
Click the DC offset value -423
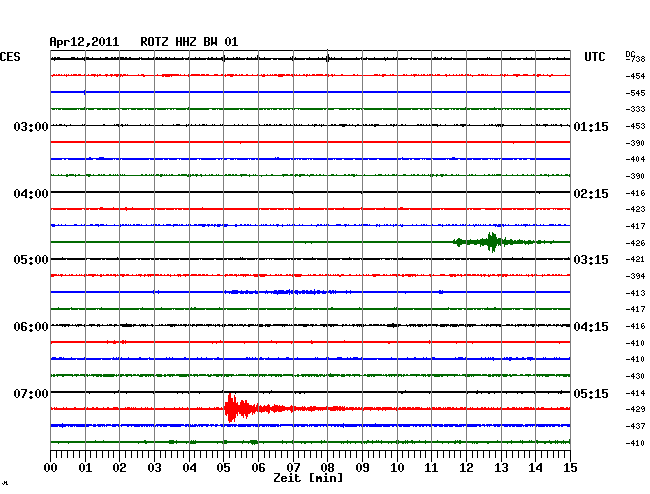pyautogui.click(x=635, y=209)
